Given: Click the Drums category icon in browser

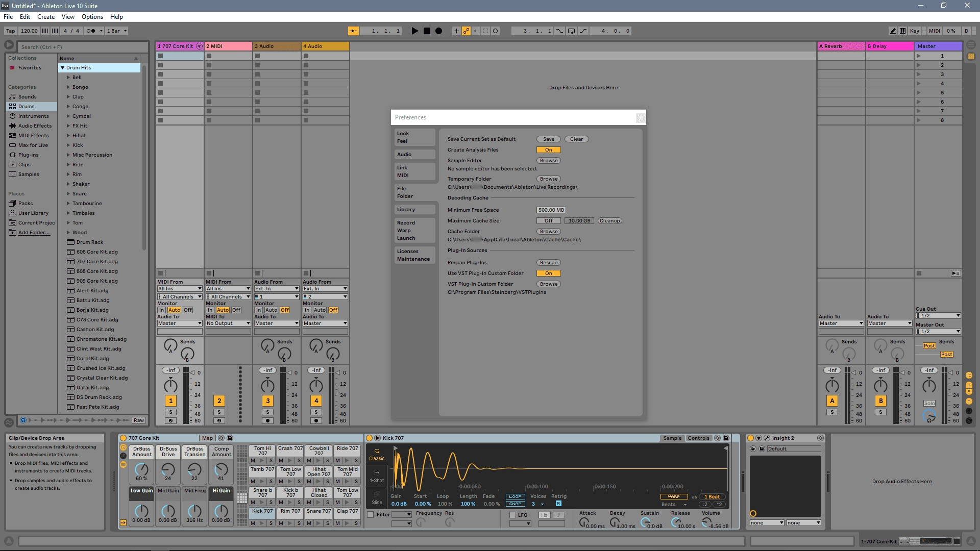Looking at the screenshot, I should (12, 107).
